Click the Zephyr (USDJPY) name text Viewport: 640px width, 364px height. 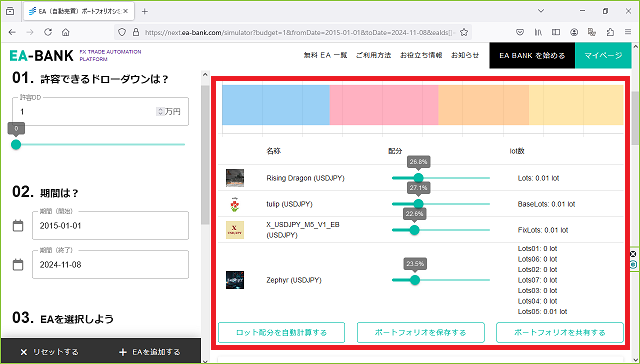pyautogui.click(x=294, y=280)
